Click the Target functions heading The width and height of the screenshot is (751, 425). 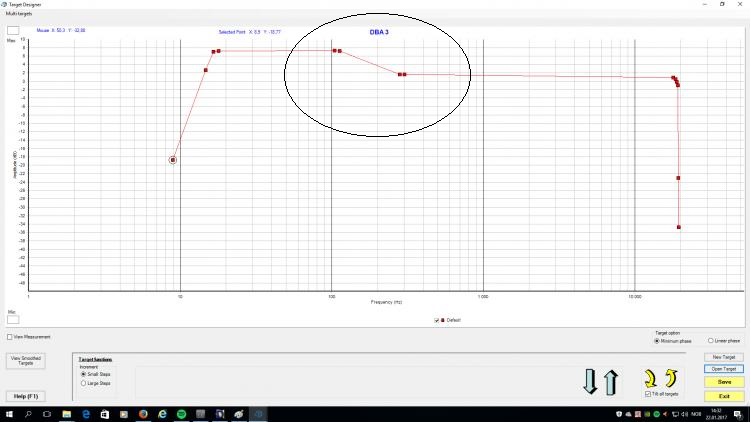95,359
